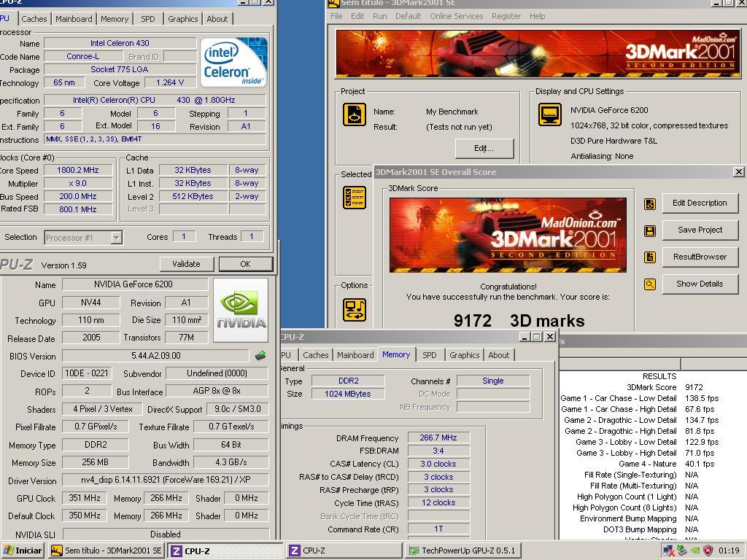The width and height of the screenshot is (747, 560).
Task: Switch to the Caches tab in CPU-Z CPU window
Action: [34, 19]
